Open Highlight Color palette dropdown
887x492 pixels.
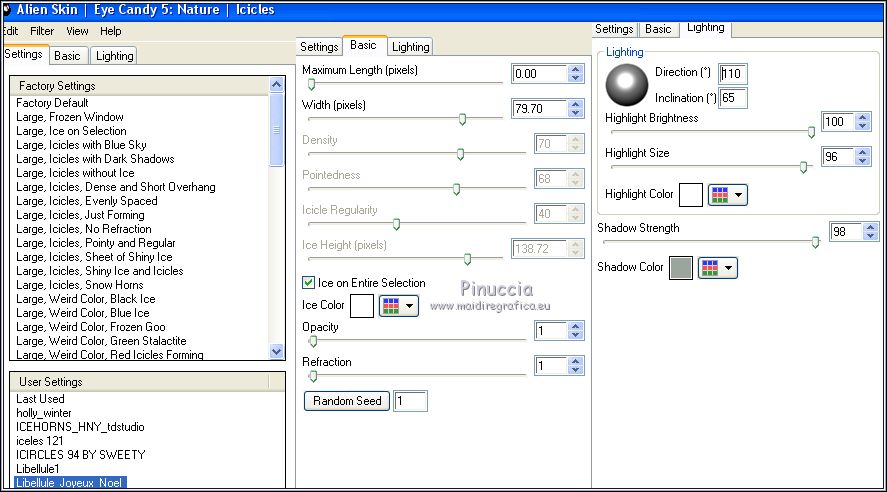pos(727,195)
